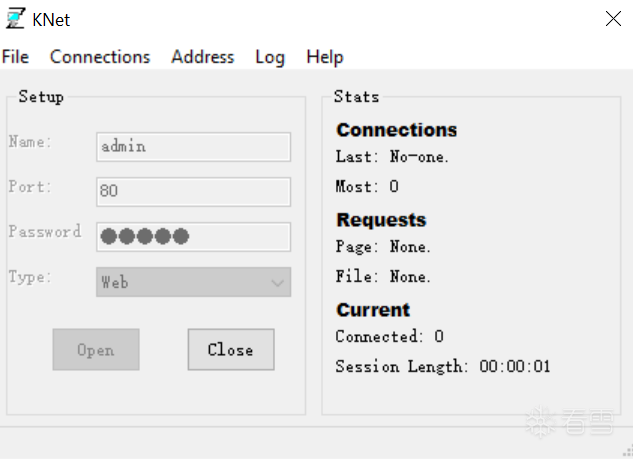
Task: Click the 'Page: None.' request stat
Action: (383, 247)
